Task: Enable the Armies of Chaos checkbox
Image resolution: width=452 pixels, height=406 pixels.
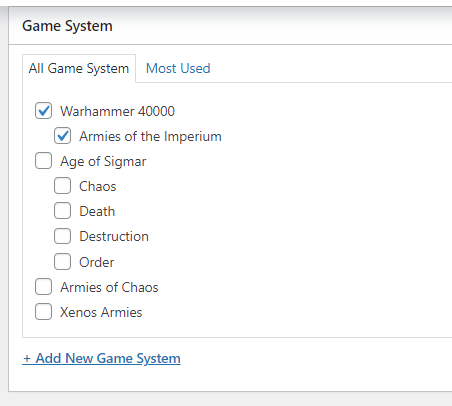Action: click(x=43, y=287)
